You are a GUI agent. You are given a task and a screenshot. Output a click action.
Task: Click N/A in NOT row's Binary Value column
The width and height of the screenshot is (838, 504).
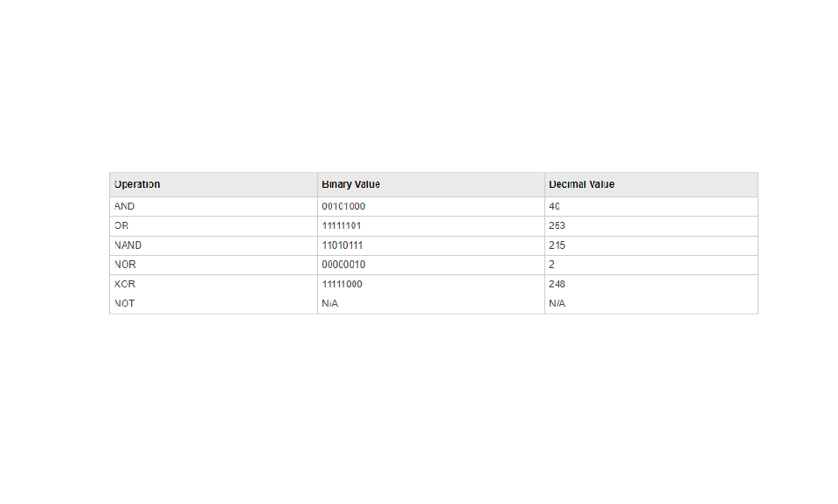tap(329, 303)
